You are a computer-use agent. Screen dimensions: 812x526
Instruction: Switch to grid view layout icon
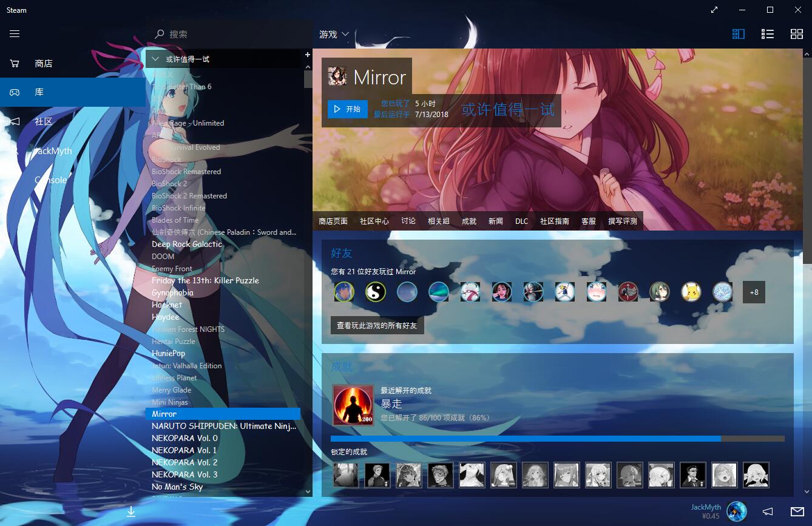point(796,34)
